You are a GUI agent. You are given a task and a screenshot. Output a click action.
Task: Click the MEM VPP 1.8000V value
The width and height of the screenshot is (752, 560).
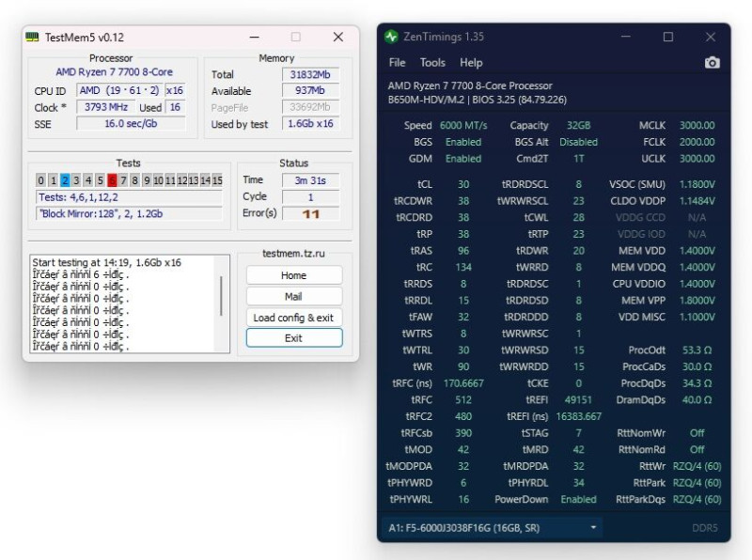[x=697, y=300]
